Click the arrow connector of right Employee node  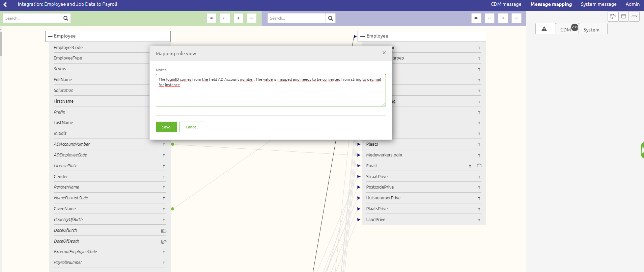pyautogui.click(x=355, y=36)
